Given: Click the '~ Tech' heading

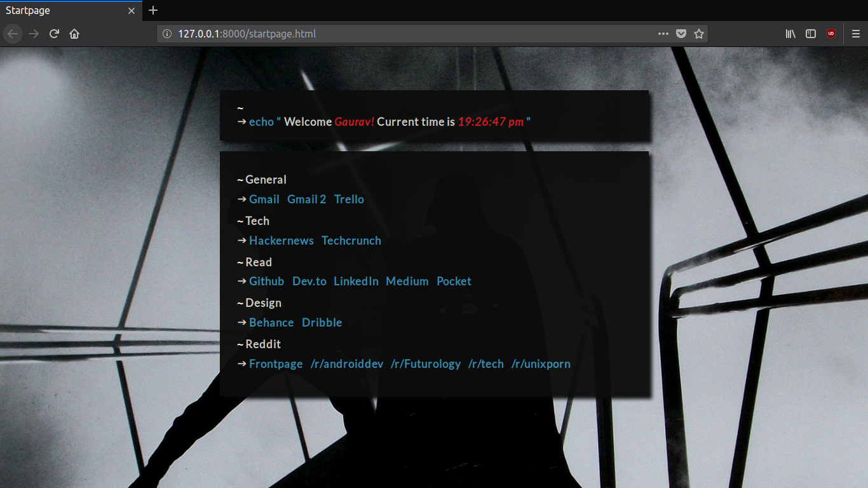Looking at the screenshot, I should point(253,220).
